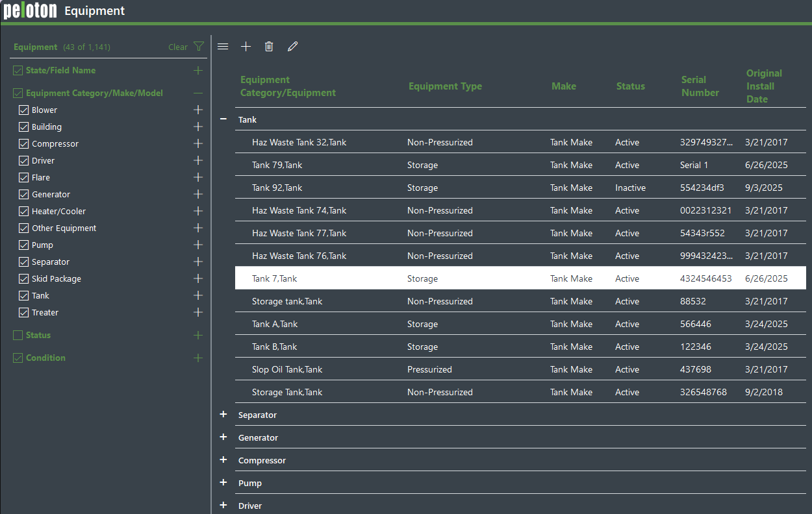Expand the Separator group row
Image resolution: width=812 pixels, height=514 pixels.
pyautogui.click(x=223, y=415)
